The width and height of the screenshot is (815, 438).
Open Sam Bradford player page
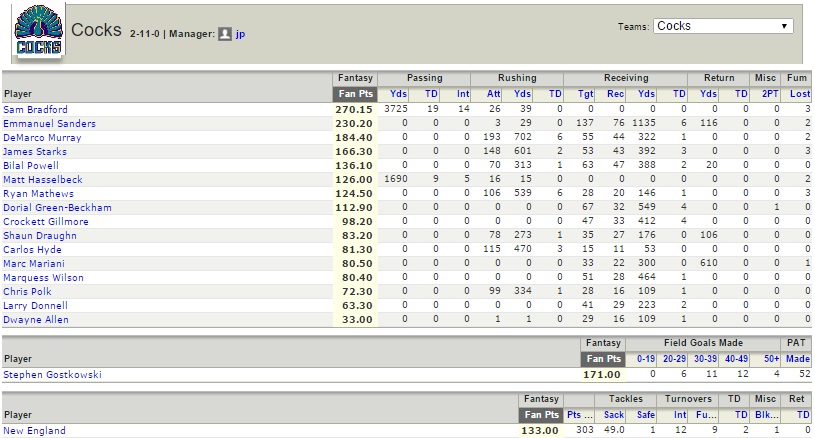pos(35,110)
